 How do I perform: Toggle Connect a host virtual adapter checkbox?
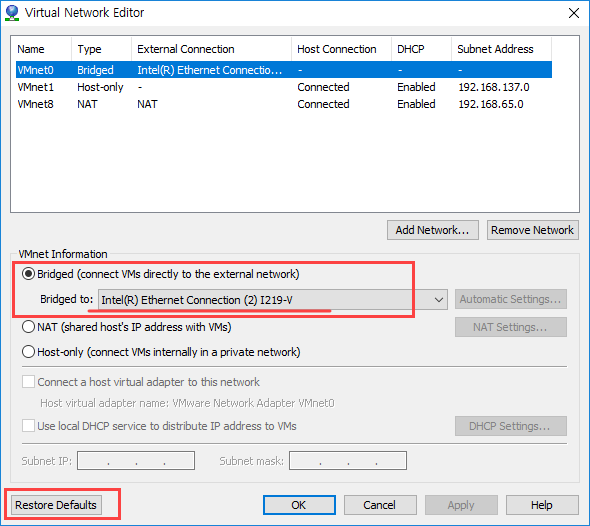point(28,382)
